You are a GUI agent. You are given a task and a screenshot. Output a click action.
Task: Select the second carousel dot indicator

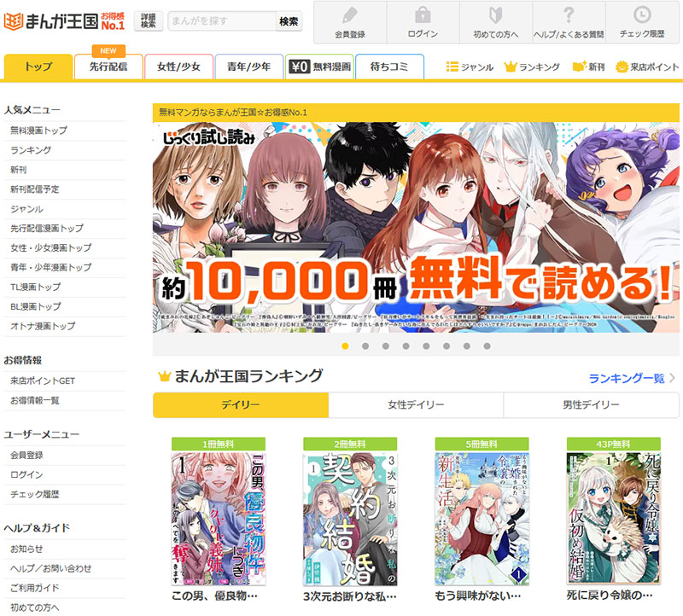(365, 346)
